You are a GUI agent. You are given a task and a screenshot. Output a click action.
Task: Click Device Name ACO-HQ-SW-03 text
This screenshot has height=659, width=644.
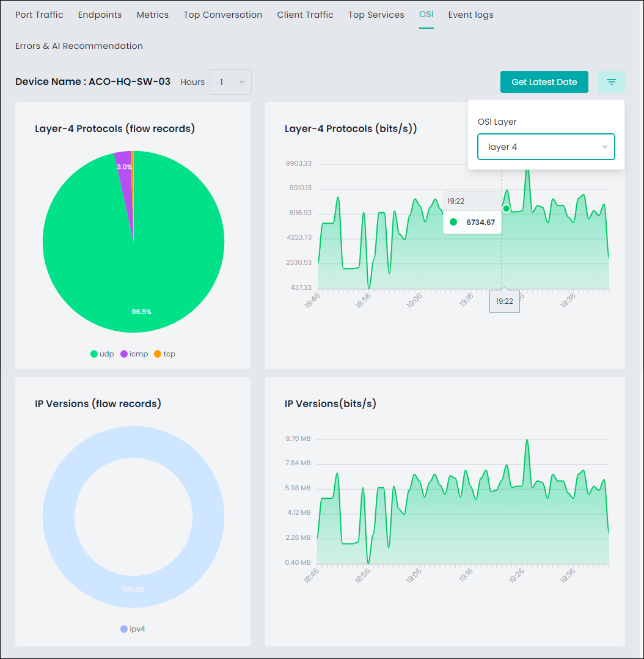[93, 81]
